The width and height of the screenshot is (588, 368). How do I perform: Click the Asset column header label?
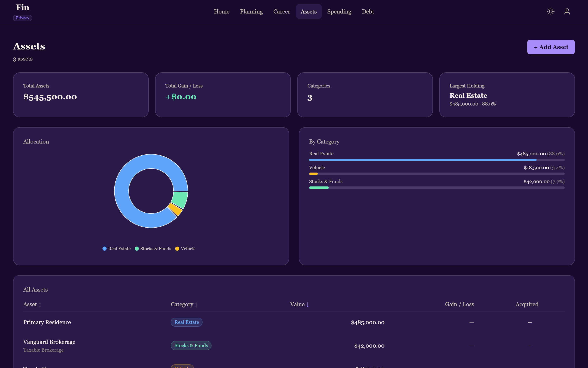click(30, 304)
